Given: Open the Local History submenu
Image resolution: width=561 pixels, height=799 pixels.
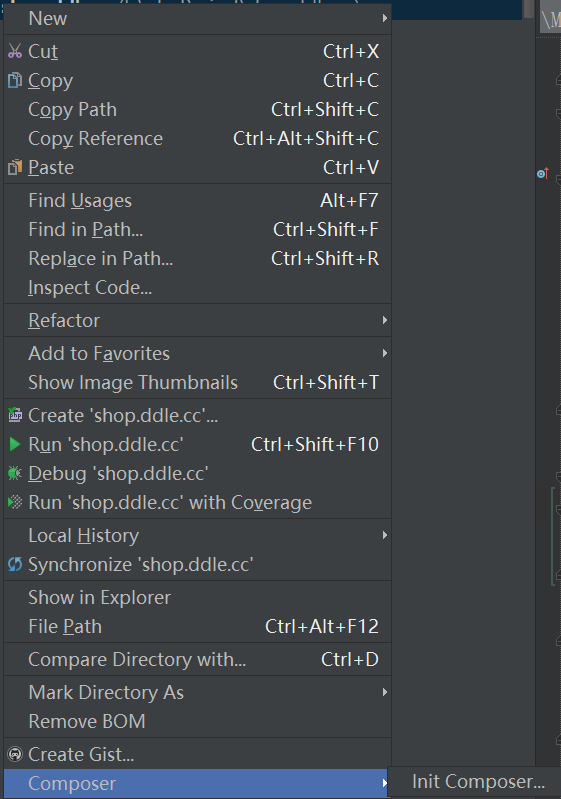Looking at the screenshot, I should click(x=198, y=535).
